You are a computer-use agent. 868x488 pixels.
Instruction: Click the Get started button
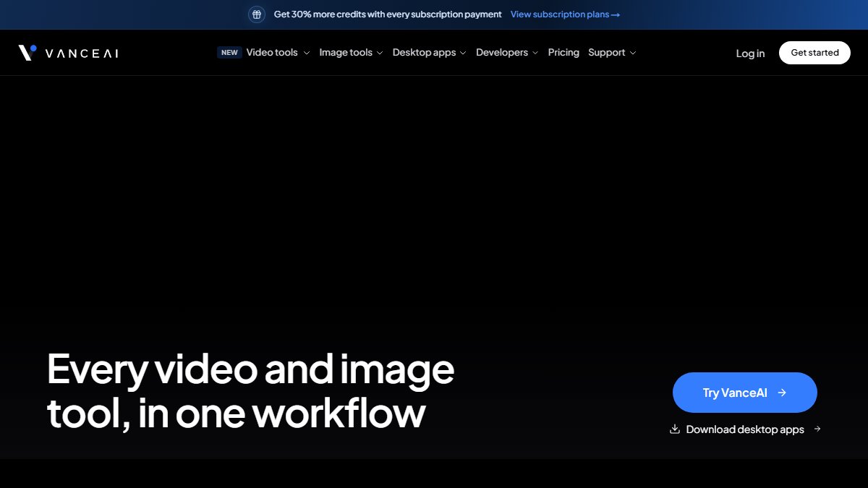pos(814,53)
